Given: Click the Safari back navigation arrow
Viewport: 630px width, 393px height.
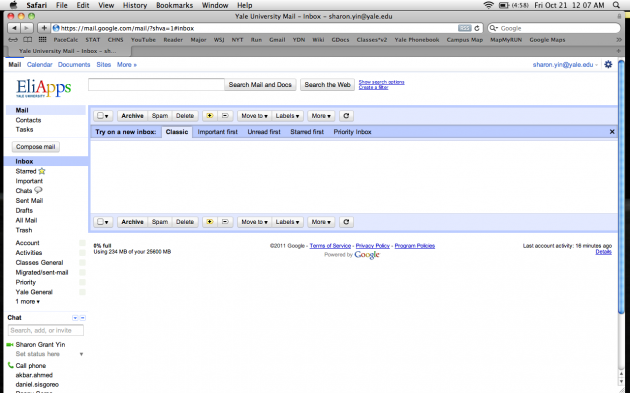Looking at the screenshot, I should pos(14,28).
